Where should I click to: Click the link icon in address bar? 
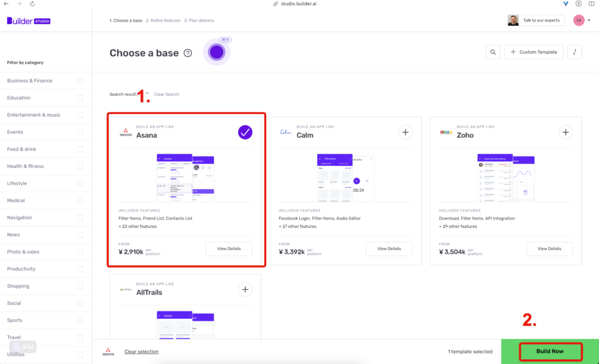pyautogui.click(x=276, y=4)
